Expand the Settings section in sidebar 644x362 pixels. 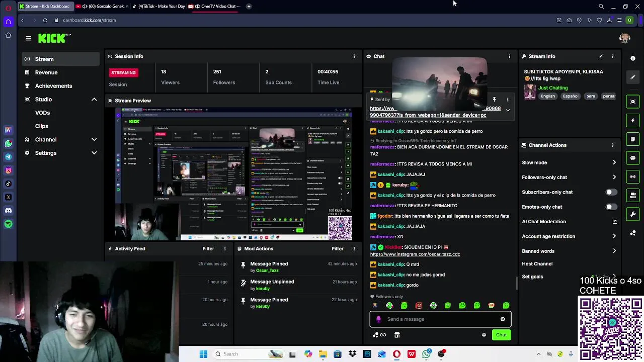point(94,153)
